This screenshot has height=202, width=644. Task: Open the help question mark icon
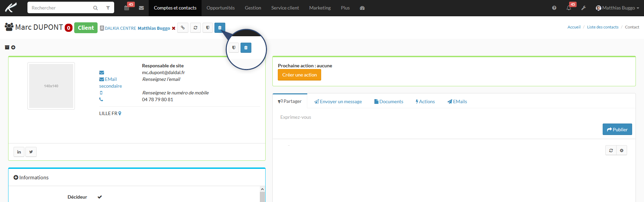pos(554,8)
